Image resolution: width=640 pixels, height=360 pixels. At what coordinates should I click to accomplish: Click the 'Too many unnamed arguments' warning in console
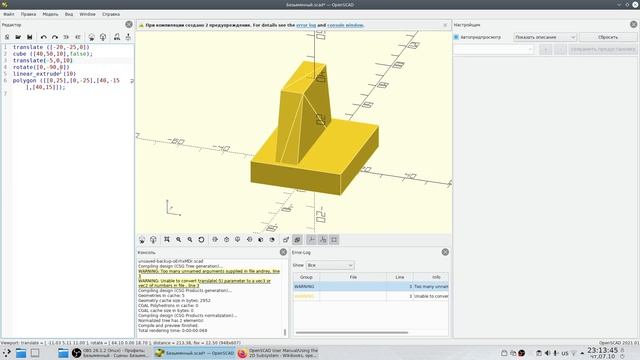pyautogui.click(x=209, y=273)
